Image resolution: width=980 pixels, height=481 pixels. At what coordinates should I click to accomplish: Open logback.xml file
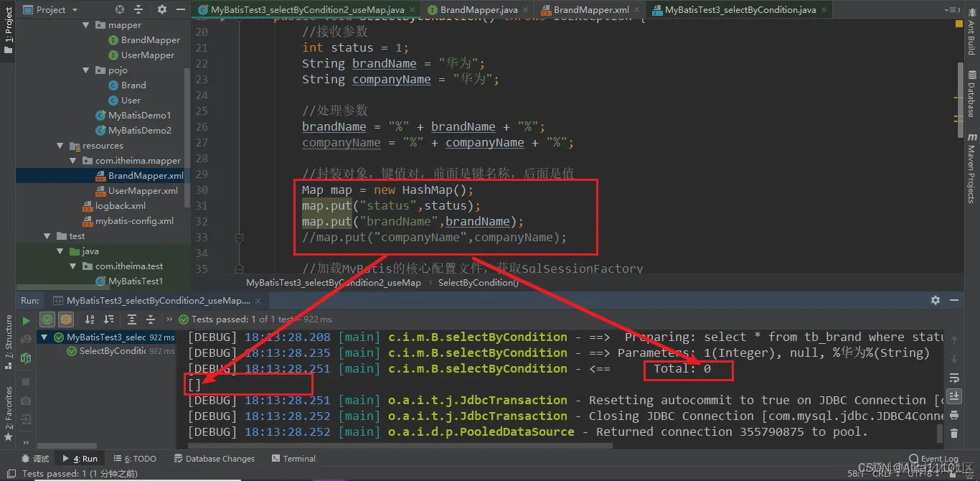(114, 206)
